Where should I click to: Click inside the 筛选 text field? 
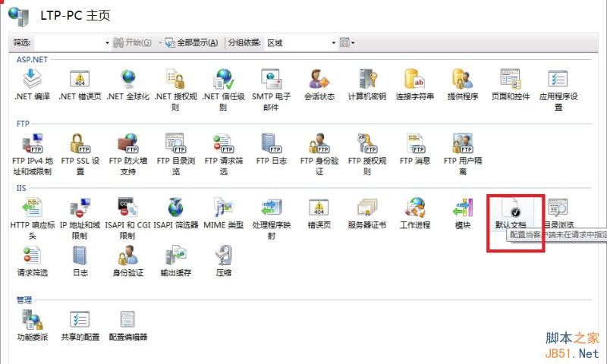68,42
